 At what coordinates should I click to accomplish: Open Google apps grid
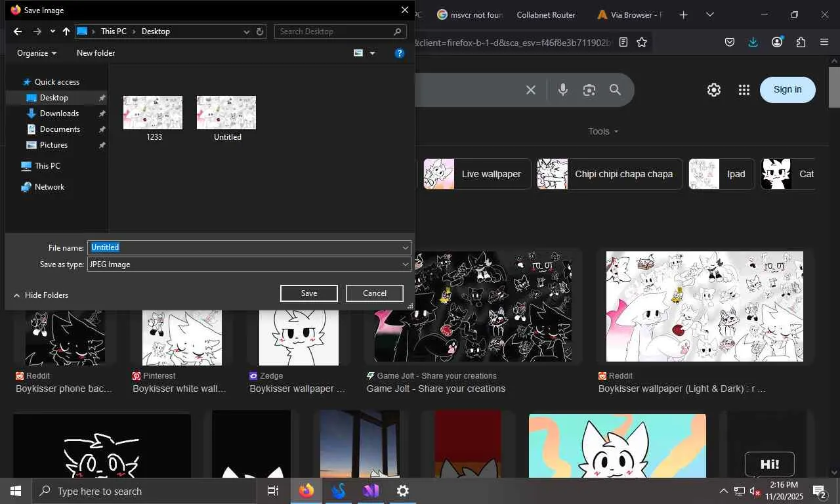pyautogui.click(x=744, y=90)
